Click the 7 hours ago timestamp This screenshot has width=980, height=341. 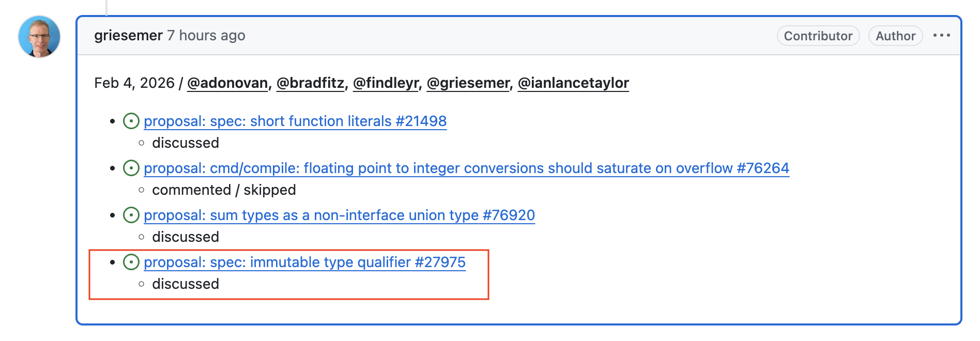206,36
